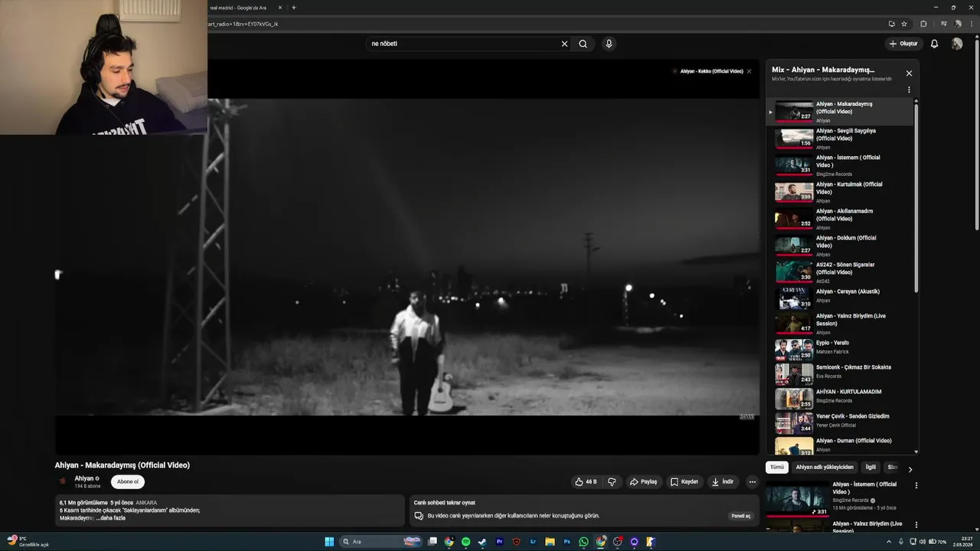Select the İlgili filter chip
This screenshot has width=980, height=551.
click(871, 467)
